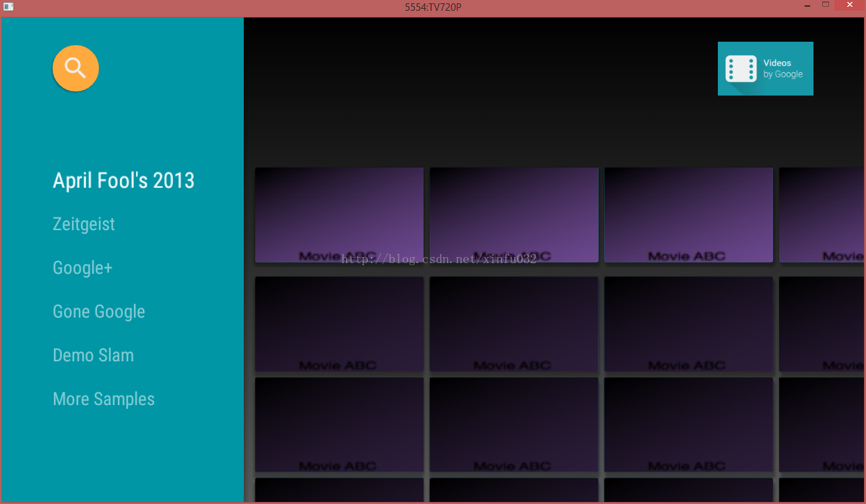The height and width of the screenshot is (504, 866).
Task: Pick the partially visible fourth card in top row
Action: tap(822, 215)
